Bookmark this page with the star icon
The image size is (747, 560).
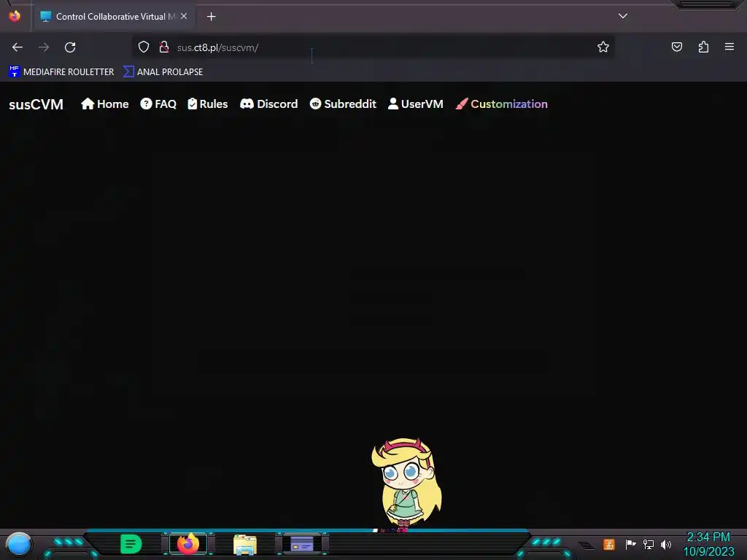coord(603,47)
